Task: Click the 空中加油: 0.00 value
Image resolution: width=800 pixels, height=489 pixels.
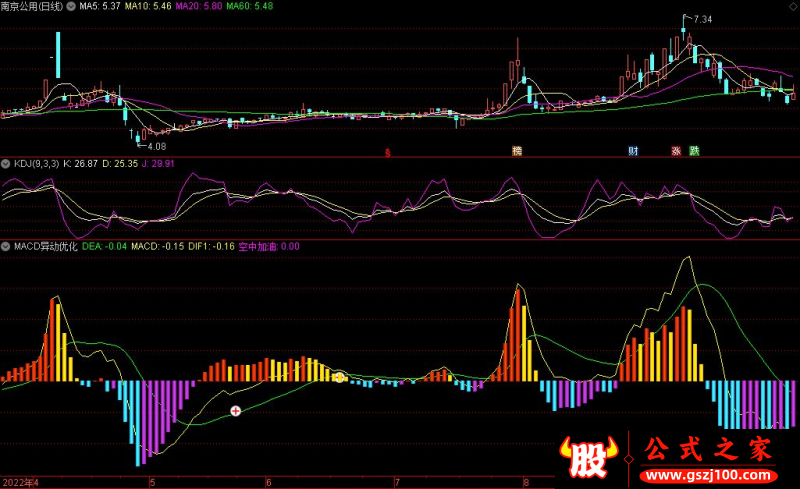Action: point(269,247)
